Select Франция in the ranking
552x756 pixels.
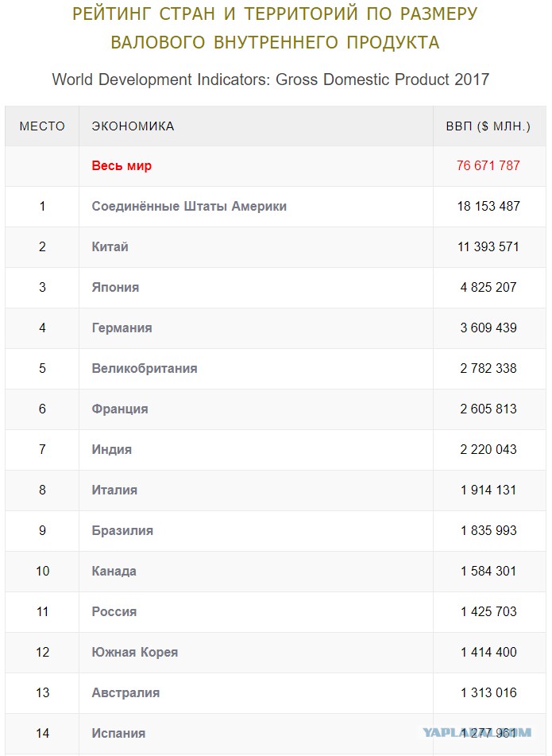tap(120, 409)
